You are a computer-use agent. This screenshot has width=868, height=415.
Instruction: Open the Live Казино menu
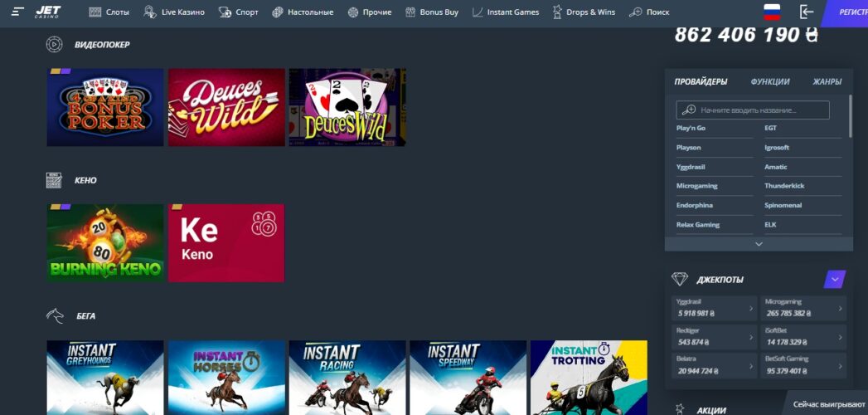point(174,12)
